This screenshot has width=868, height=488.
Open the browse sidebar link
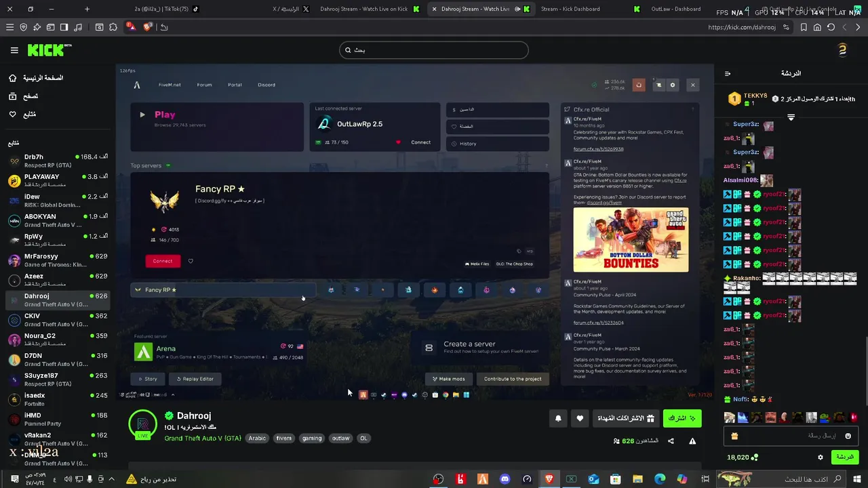point(23,96)
